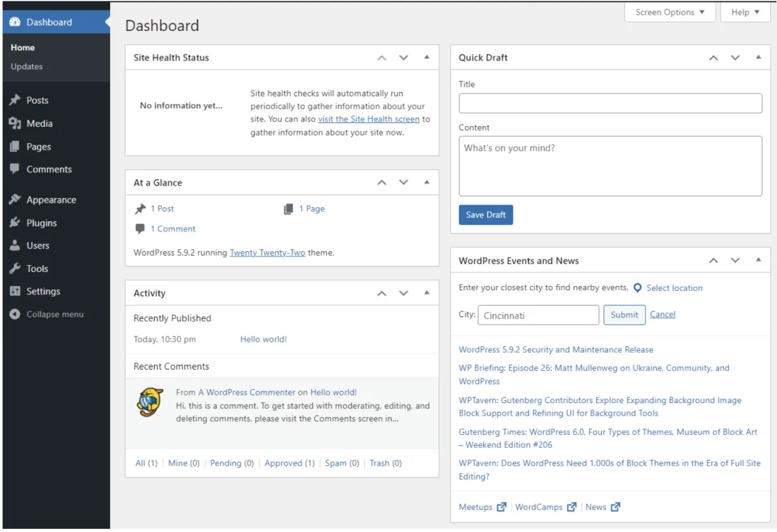Click the Cancel link beside Submit
The width and height of the screenshot is (777, 532).
[662, 315]
